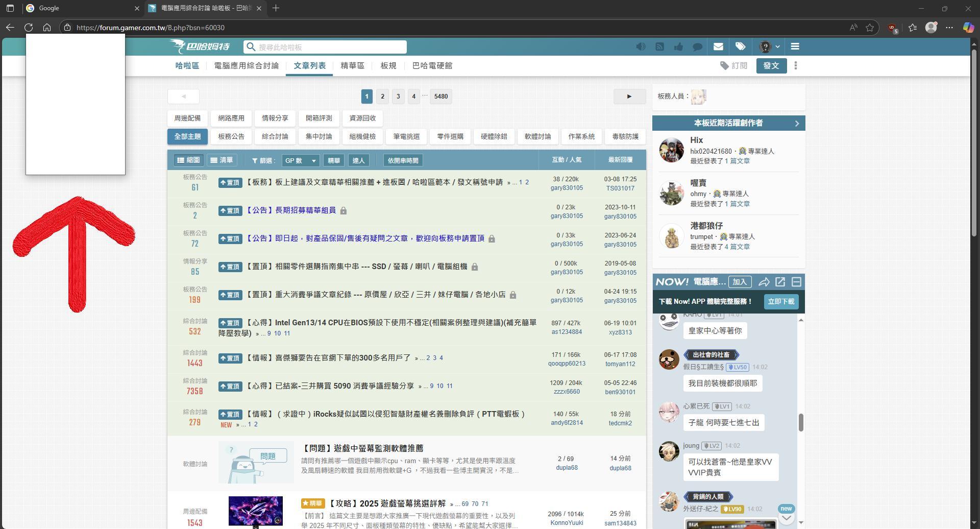Expand 本板近期活躍創作者 with its arrow

(797, 123)
